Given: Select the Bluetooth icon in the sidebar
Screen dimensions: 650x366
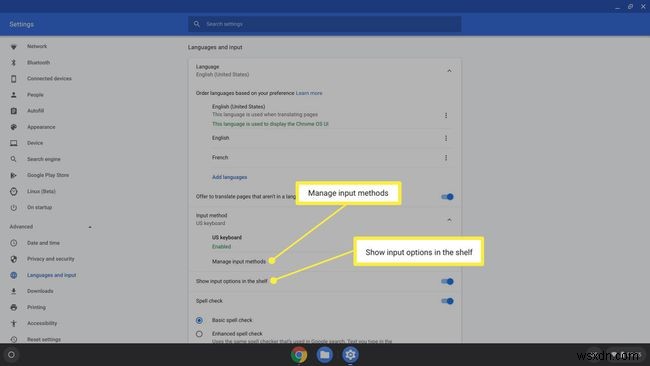Looking at the screenshot, I should pyautogui.click(x=13, y=63).
